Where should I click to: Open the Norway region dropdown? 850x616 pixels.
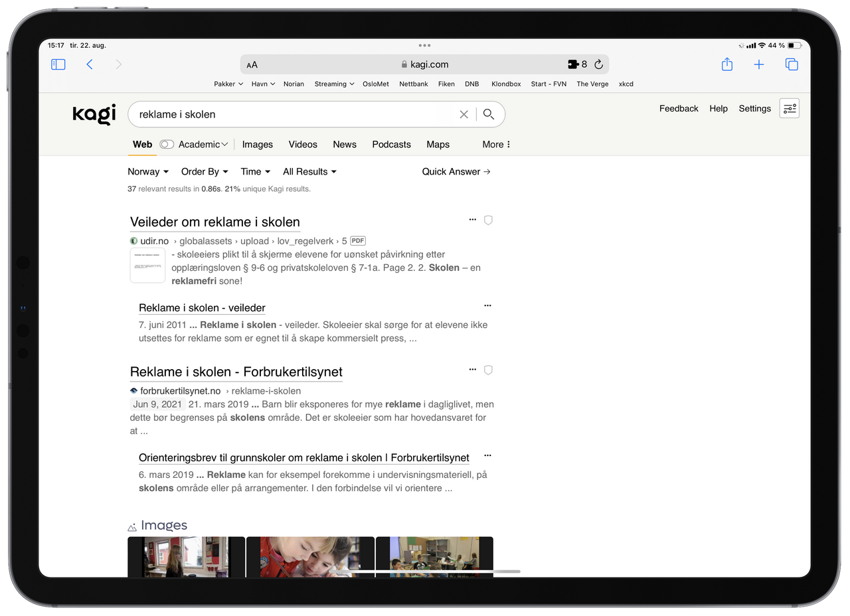(147, 171)
